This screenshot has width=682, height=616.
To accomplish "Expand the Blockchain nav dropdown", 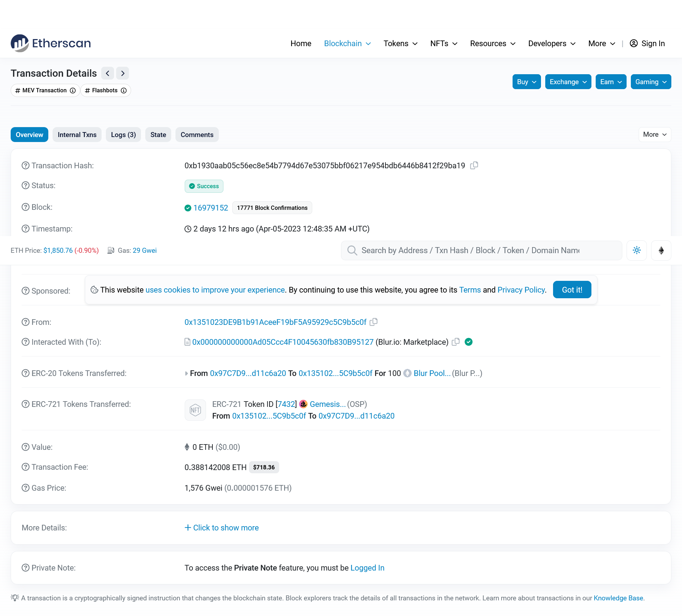I will pyautogui.click(x=347, y=43).
